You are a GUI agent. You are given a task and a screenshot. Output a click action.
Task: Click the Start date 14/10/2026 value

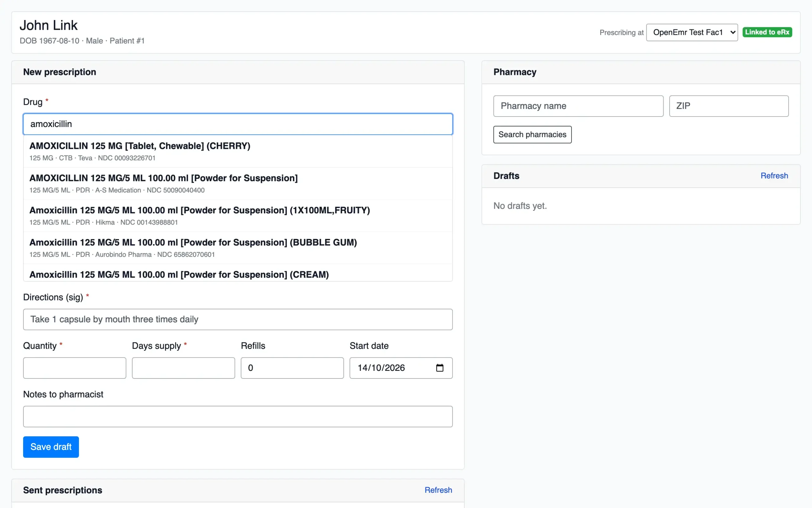pyautogui.click(x=381, y=368)
